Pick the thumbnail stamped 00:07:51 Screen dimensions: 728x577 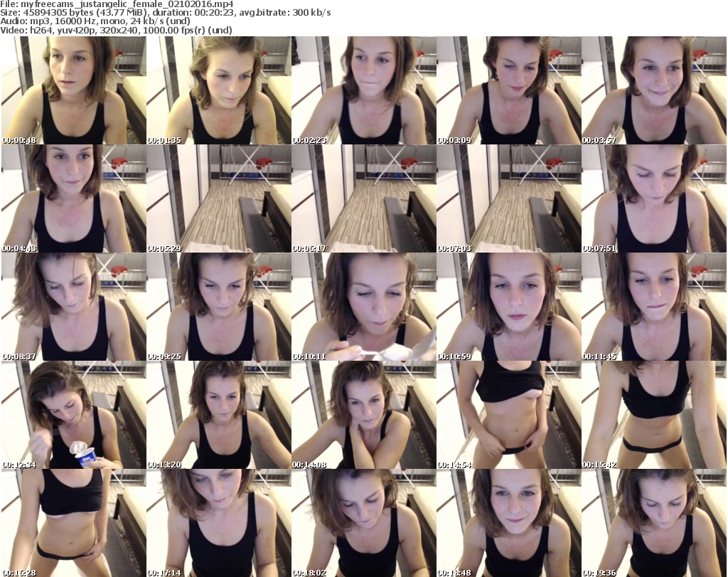tap(653, 198)
